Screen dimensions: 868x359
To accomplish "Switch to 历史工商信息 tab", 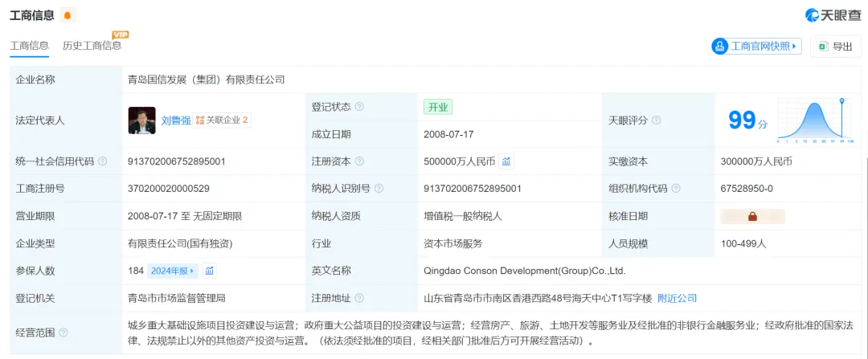I will point(92,46).
